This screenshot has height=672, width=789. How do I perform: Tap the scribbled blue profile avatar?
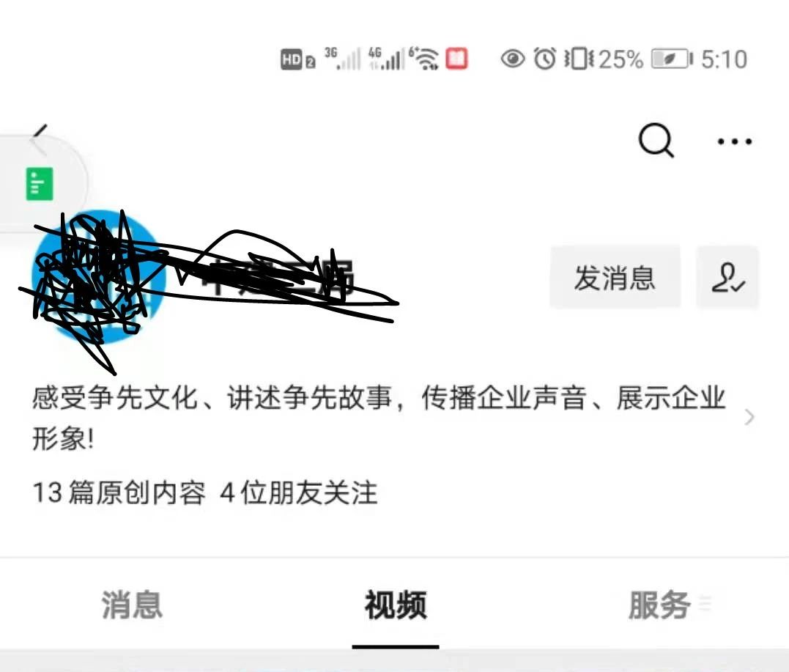pos(98,277)
